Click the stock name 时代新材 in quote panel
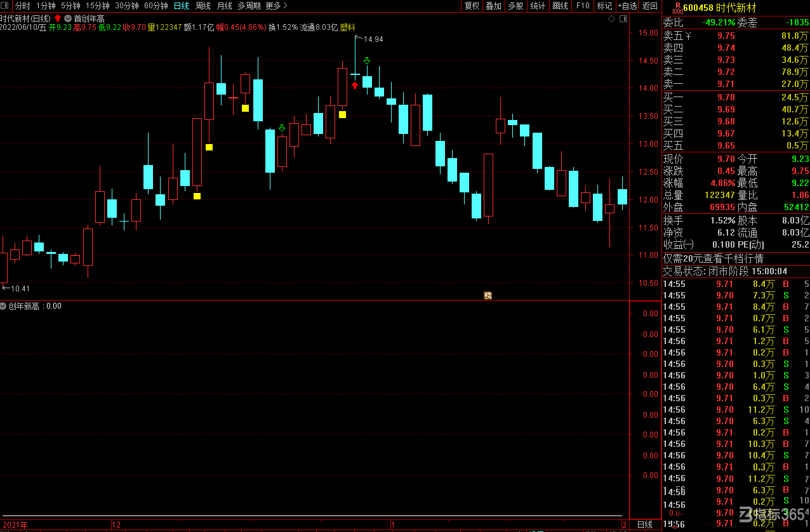Viewport: 810px width, 532px height. (x=736, y=8)
